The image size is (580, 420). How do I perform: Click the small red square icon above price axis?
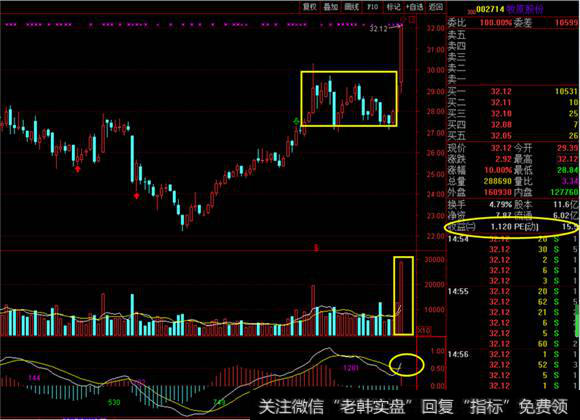pyautogui.click(x=412, y=19)
